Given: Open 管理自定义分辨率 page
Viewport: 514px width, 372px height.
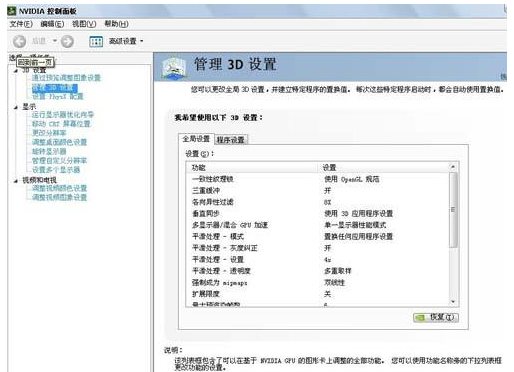Looking at the screenshot, I should [59, 161].
